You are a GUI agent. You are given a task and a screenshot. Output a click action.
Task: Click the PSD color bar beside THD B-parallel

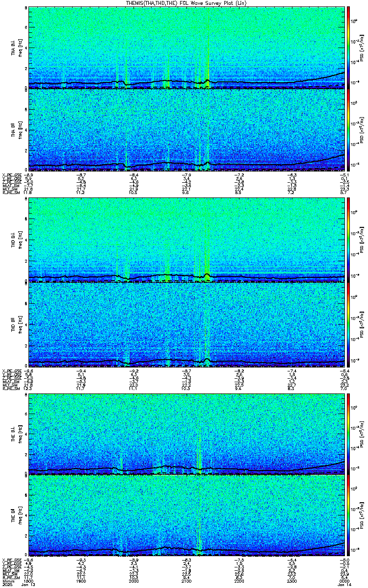349,324
